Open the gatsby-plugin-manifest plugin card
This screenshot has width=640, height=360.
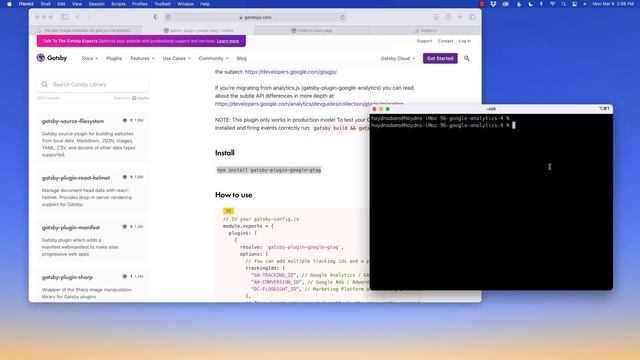[x=93, y=240]
